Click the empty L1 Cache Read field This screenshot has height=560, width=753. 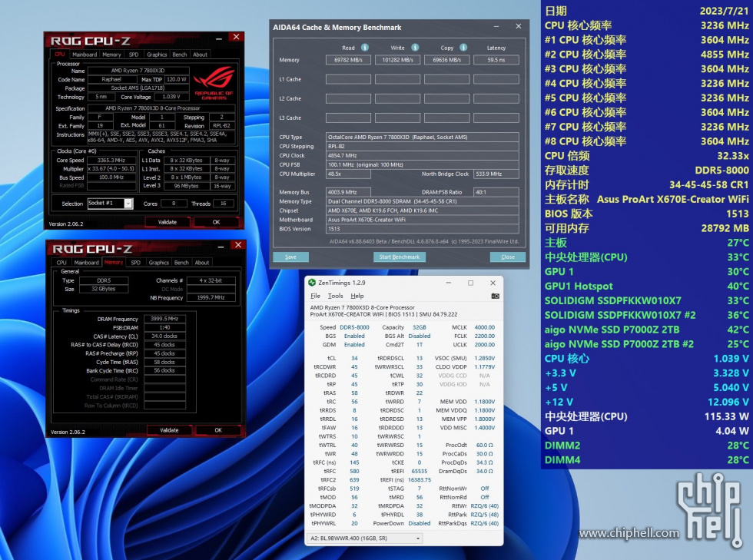[x=348, y=79]
